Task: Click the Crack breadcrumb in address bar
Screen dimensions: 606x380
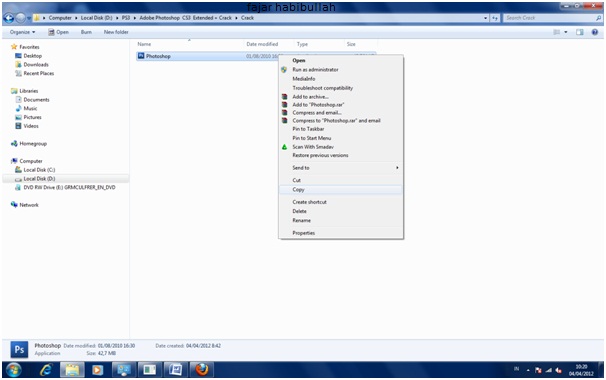Action: [x=247, y=18]
